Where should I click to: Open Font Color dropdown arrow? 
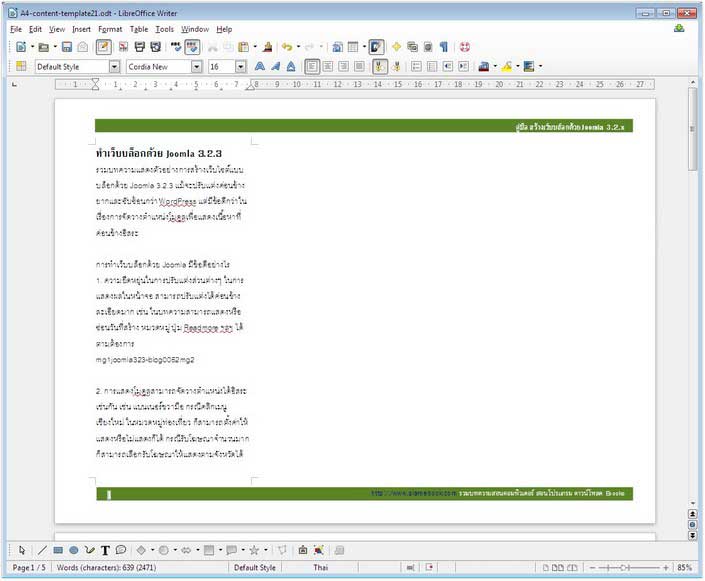tap(495, 67)
